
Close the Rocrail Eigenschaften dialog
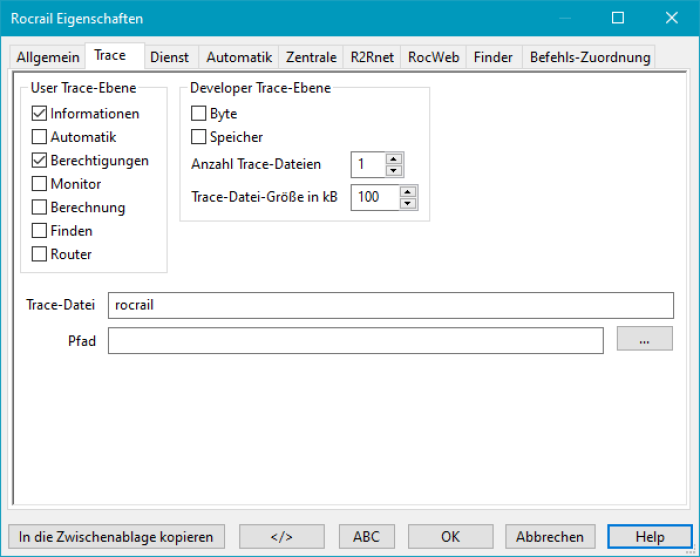671,18
